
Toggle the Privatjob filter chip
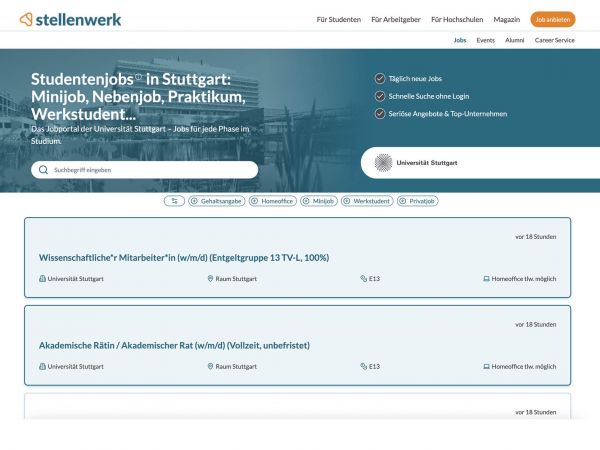pos(417,201)
